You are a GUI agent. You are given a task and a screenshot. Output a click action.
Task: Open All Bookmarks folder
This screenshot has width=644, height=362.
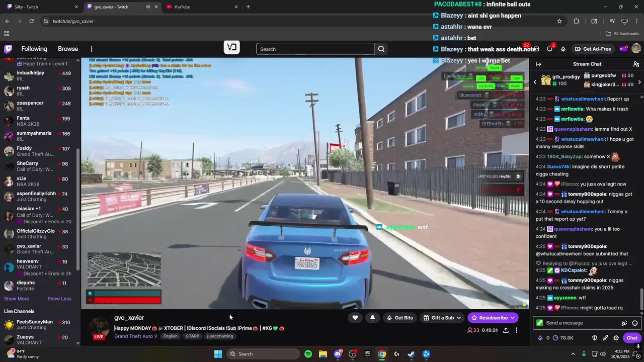pyautogui.click(x=622, y=34)
